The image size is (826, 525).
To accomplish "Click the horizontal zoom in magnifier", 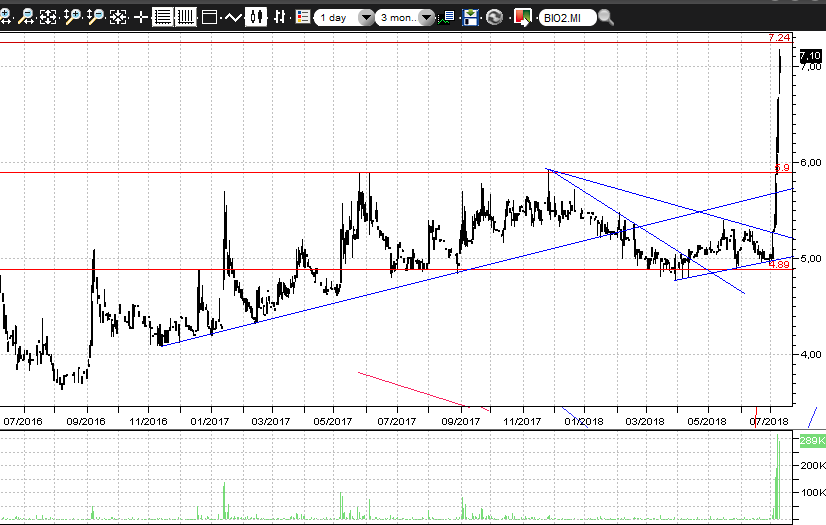I will (5, 17).
